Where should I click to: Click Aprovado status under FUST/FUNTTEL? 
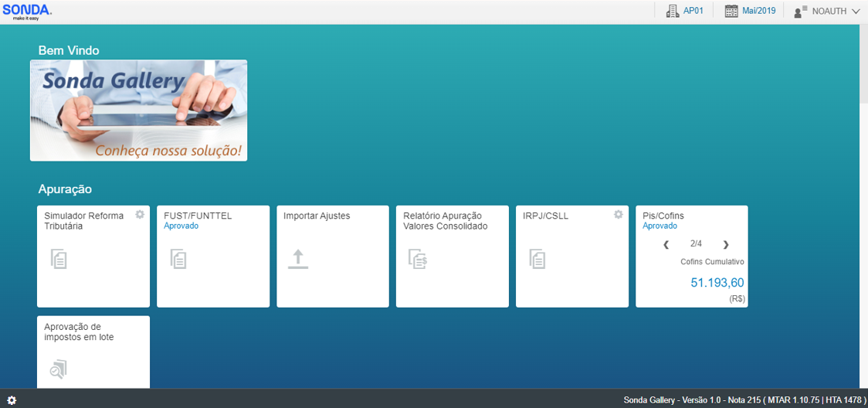(181, 226)
